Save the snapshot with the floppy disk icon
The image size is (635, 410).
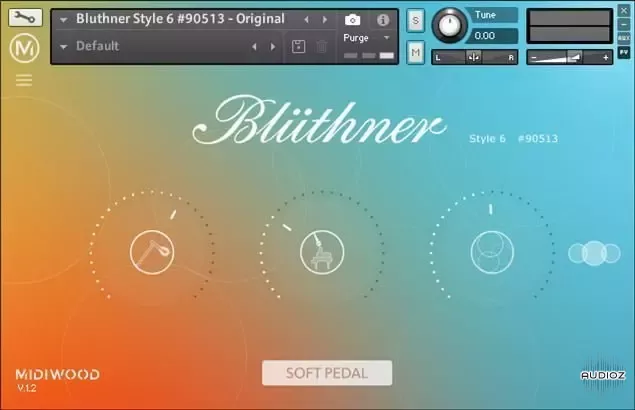[298, 47]
